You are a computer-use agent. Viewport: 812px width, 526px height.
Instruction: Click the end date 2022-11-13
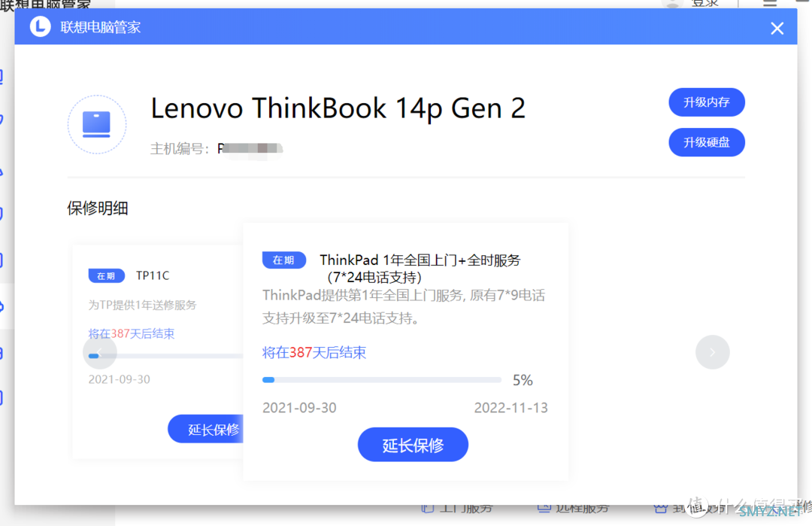coord(511,408)
